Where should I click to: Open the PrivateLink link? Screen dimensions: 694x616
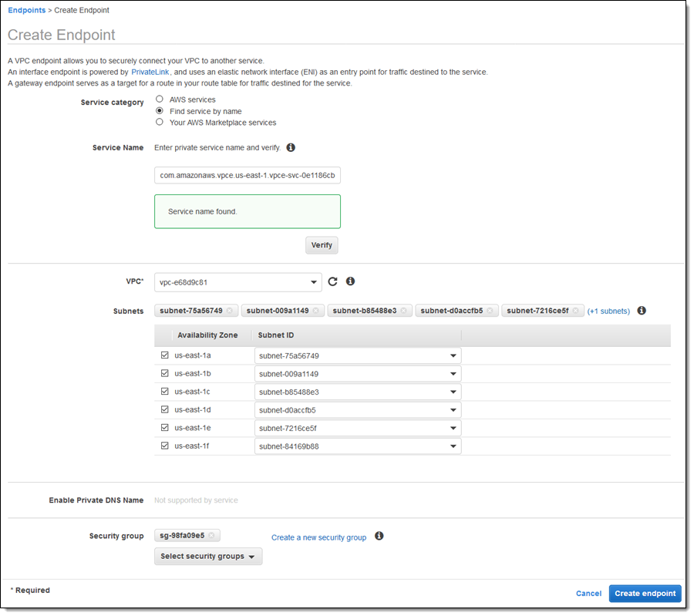click(150, 72)
